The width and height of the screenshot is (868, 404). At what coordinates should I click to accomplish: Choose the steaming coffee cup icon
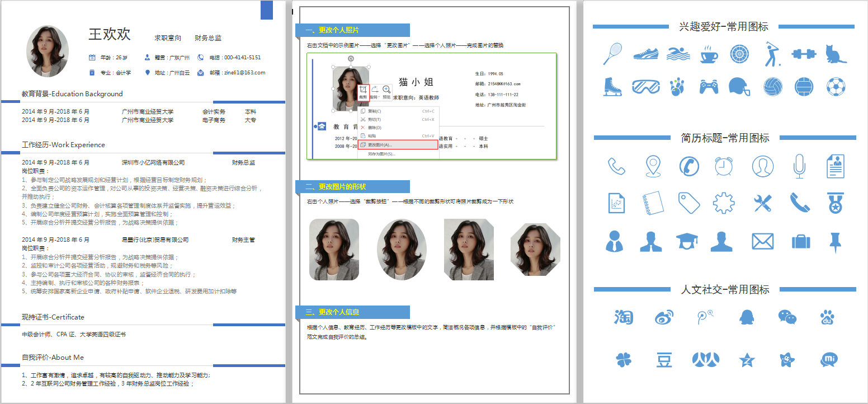710,54
